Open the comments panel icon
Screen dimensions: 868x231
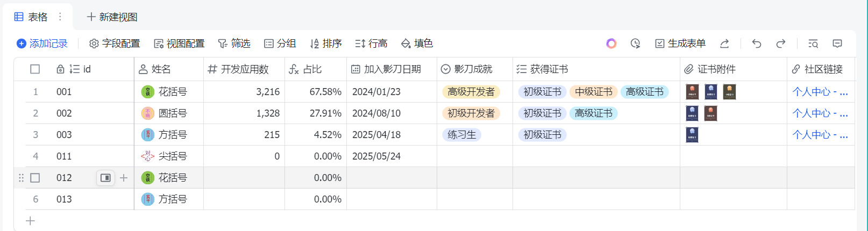pos(837,44)
